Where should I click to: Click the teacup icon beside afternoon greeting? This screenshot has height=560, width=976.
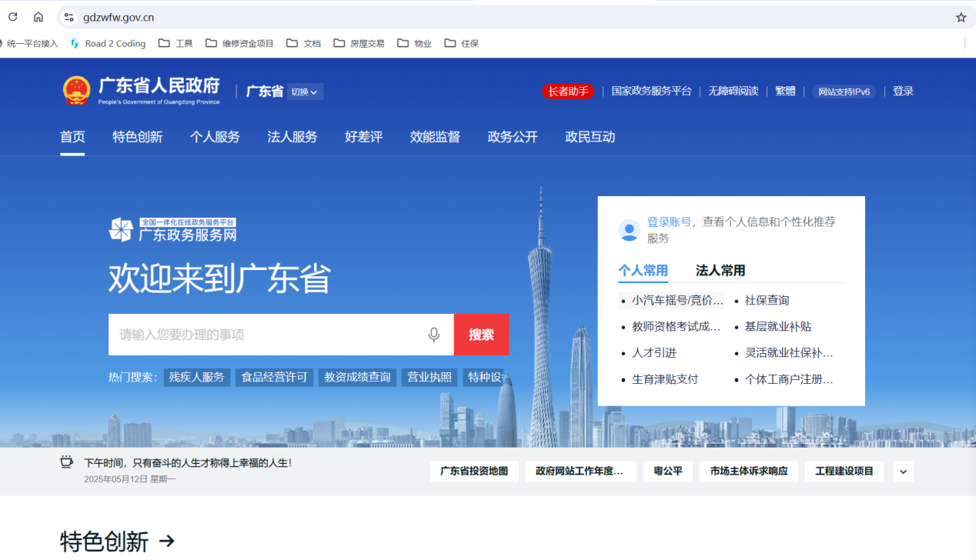[x=67, y=462]
